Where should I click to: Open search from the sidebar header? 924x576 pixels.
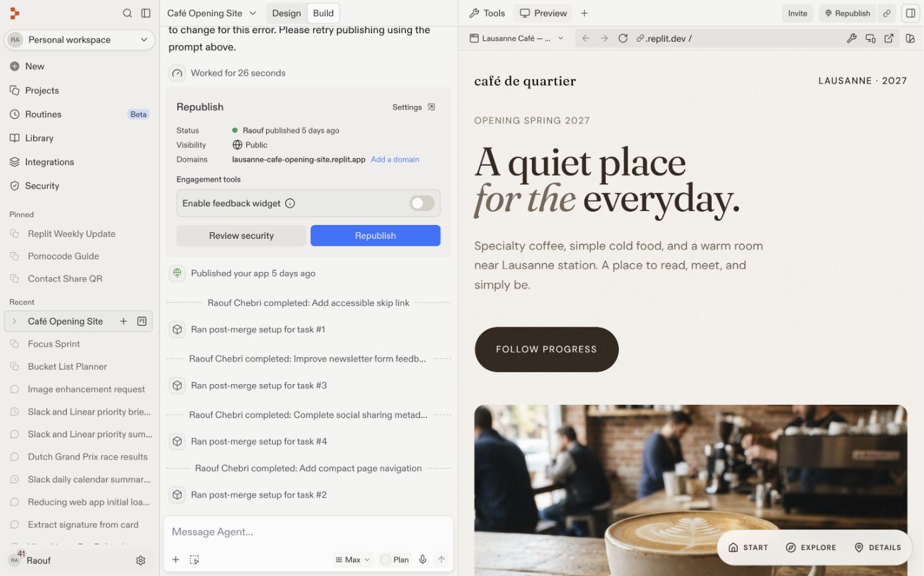[x=127, y=13]
